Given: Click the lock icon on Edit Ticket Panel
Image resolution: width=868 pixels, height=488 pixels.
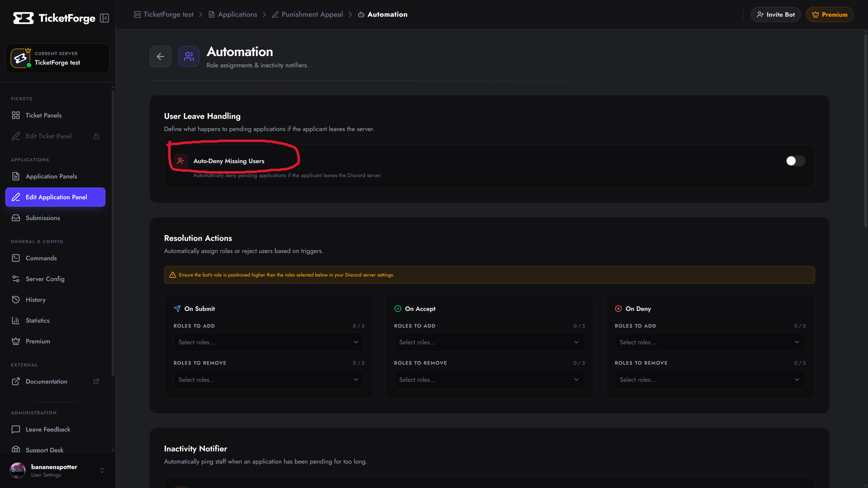Looking at the screenshot, I should click(x=96, y=136).
